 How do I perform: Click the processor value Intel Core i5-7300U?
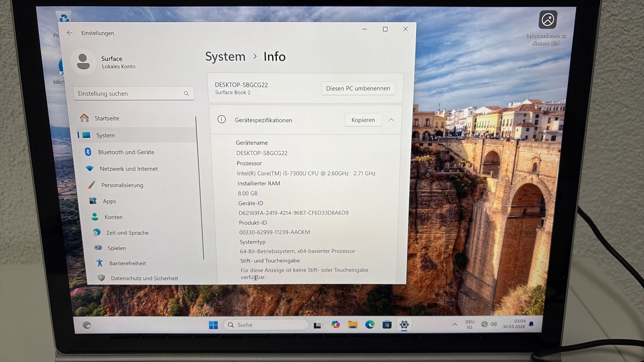coord(306,173)
